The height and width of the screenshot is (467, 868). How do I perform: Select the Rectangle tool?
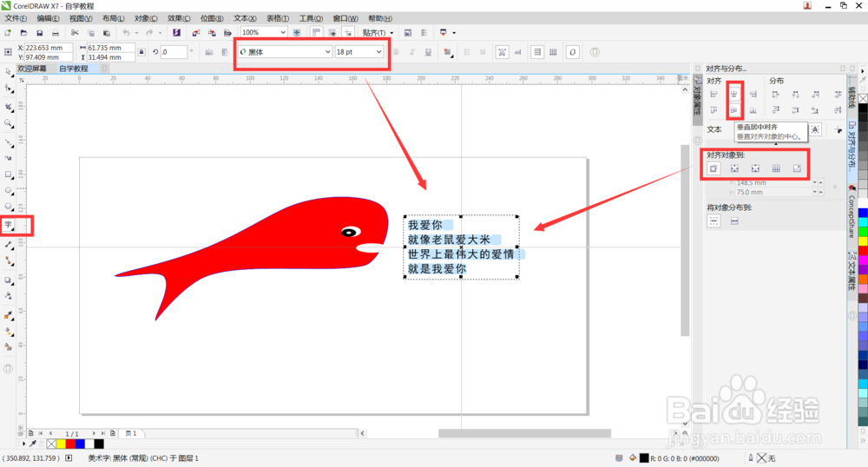click(9, 174)
